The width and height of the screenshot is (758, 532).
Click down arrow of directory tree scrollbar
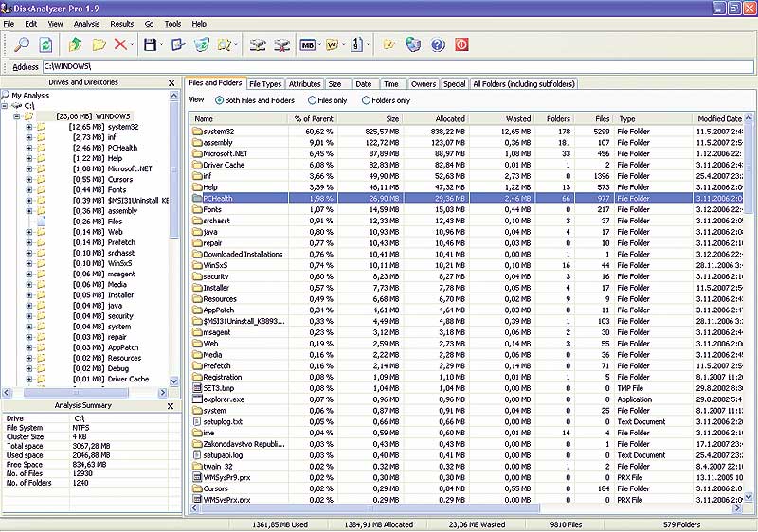coord(174,381)
